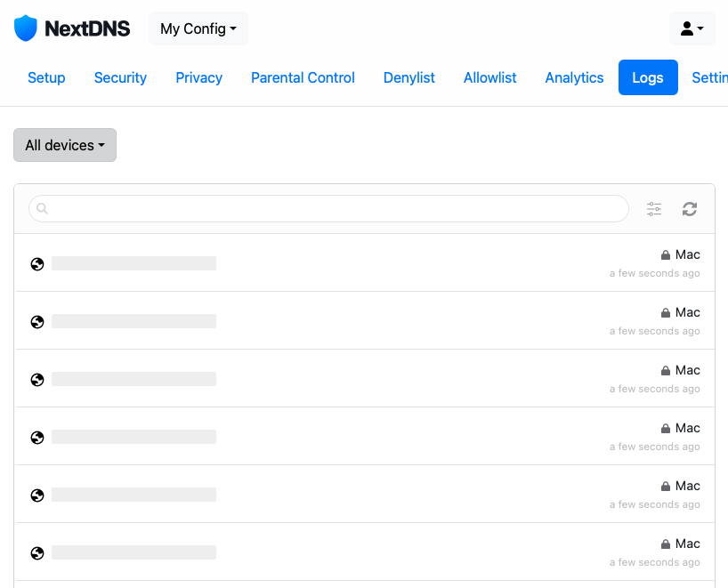Switch to the Security tab
Viewport: 728px width, 588px height.
pyautogui.click(x=120, y=77)
